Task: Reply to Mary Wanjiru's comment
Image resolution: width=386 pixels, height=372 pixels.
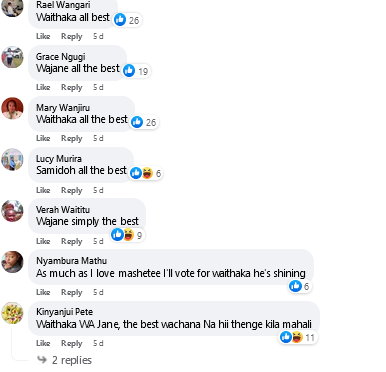Action: (72, 138)
